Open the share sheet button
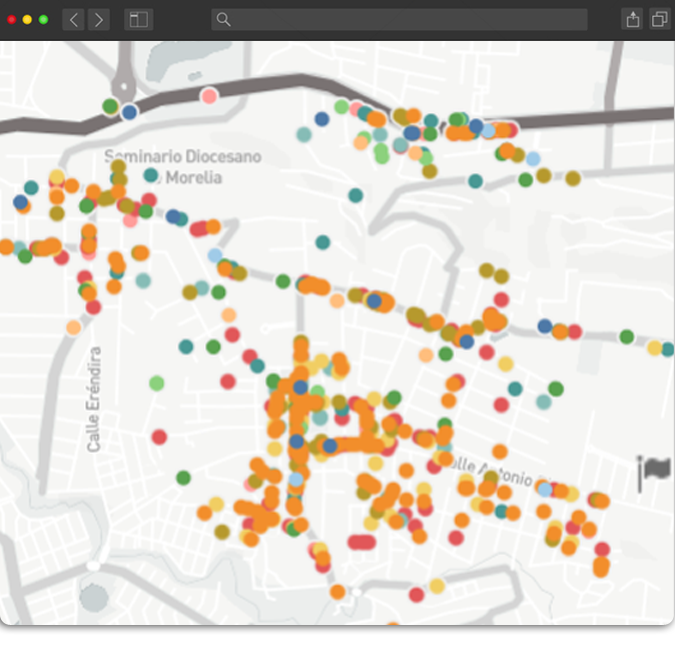The height and width of the screenshot is (650, 675). click(632, 19)
